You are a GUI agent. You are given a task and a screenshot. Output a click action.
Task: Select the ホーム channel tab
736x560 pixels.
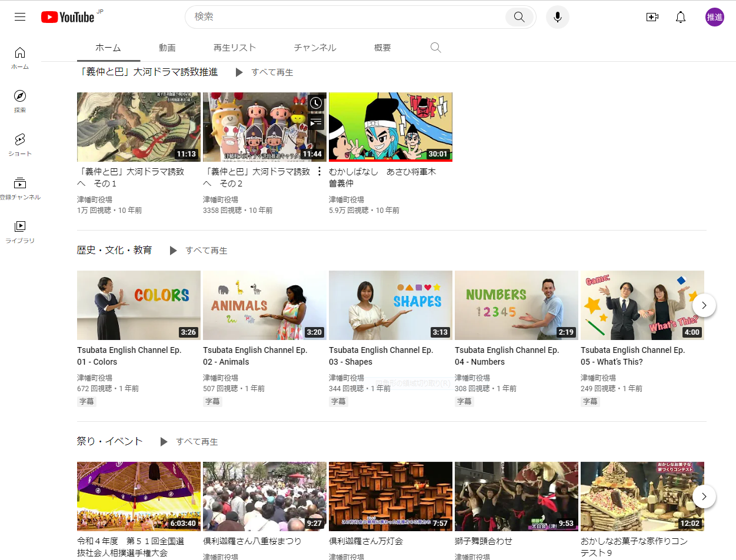pyautogui.click(x=108, y=48)
